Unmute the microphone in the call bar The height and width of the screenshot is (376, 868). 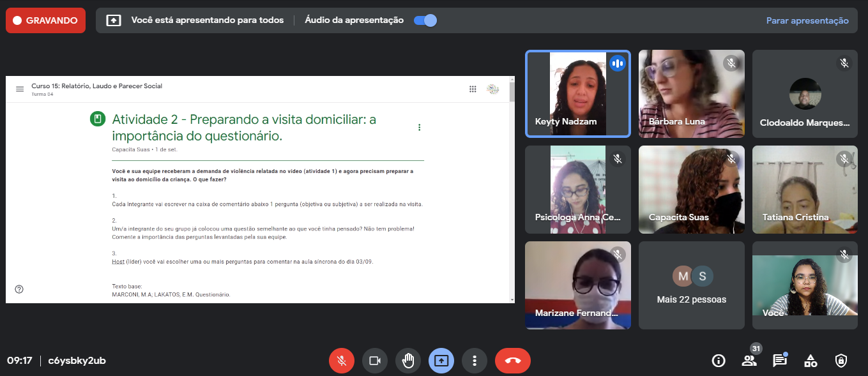342,361
